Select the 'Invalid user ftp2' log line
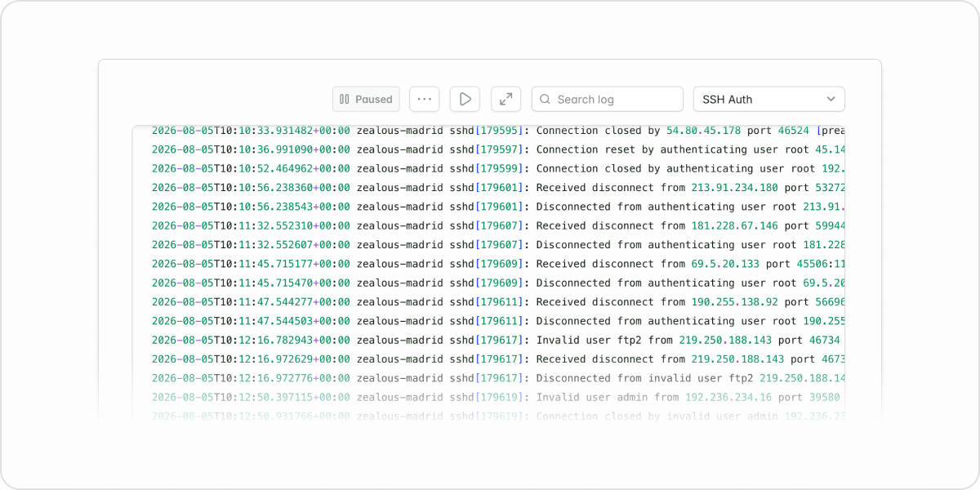Viewport: 980px width, 490px height. click(x=498, y=340)
